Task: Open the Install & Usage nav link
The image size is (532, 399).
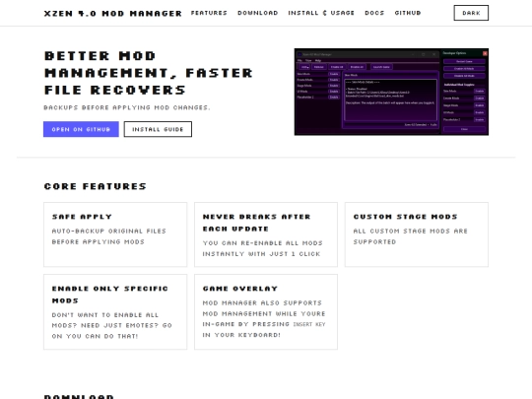Action: pyautogui.click(x=321, y=13)
